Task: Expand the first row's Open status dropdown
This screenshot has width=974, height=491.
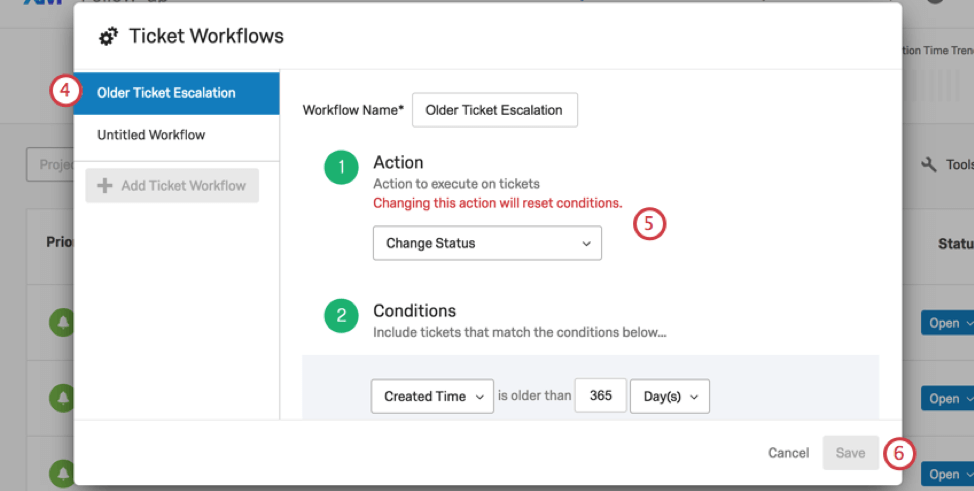Action: (946, 323)
